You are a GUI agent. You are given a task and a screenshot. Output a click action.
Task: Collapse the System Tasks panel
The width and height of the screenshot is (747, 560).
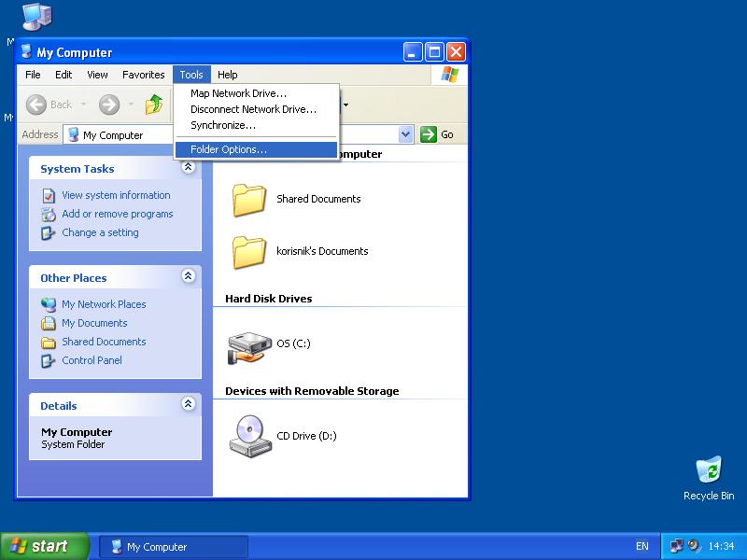click(x=188, y=168)
